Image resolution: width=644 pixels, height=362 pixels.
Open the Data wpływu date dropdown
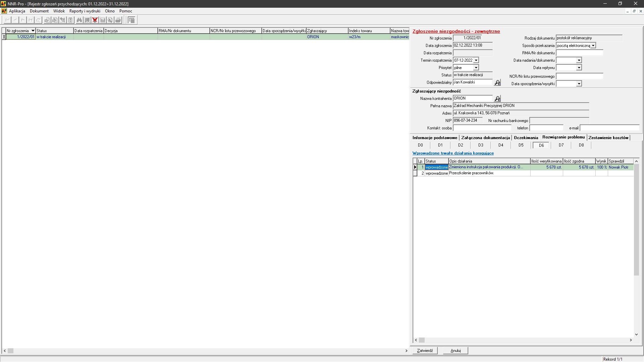pos(579,68)
